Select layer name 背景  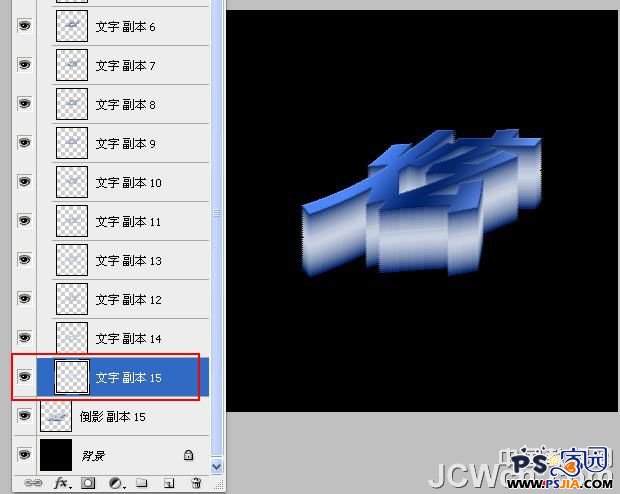(x=93, y=456)
